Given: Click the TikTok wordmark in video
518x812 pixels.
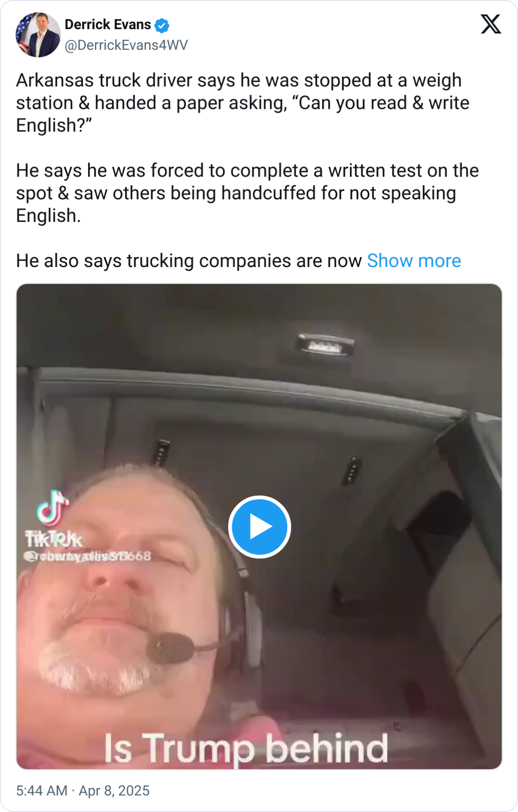Looking at the screenshot, I should (x=54, y=539).
